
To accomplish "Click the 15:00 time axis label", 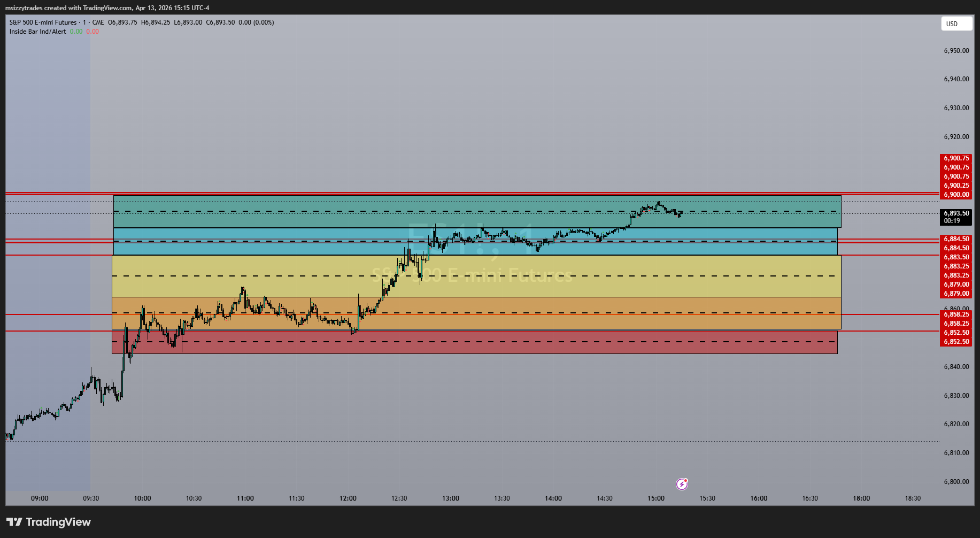I will [656, 498].
